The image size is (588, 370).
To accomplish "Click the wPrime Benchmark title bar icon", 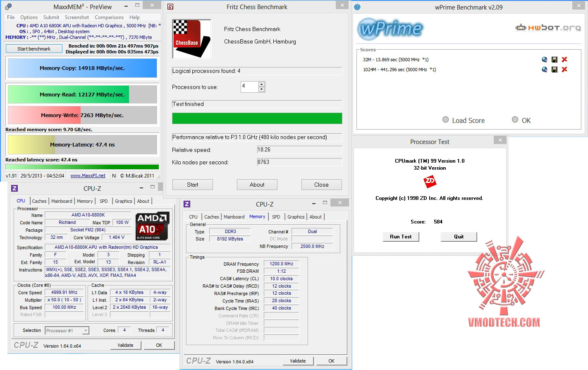I will pyautogui.click(x=357, y=7).
